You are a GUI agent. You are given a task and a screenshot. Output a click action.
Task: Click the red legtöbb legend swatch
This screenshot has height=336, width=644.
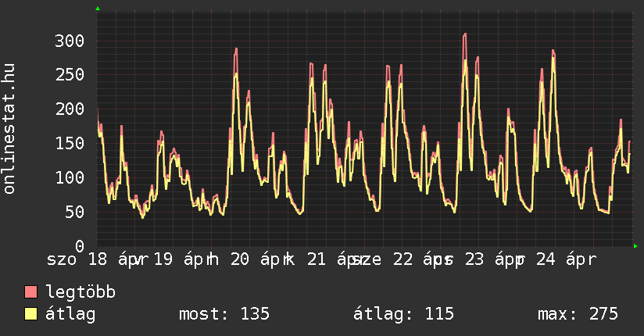click(x=31, y=293)
